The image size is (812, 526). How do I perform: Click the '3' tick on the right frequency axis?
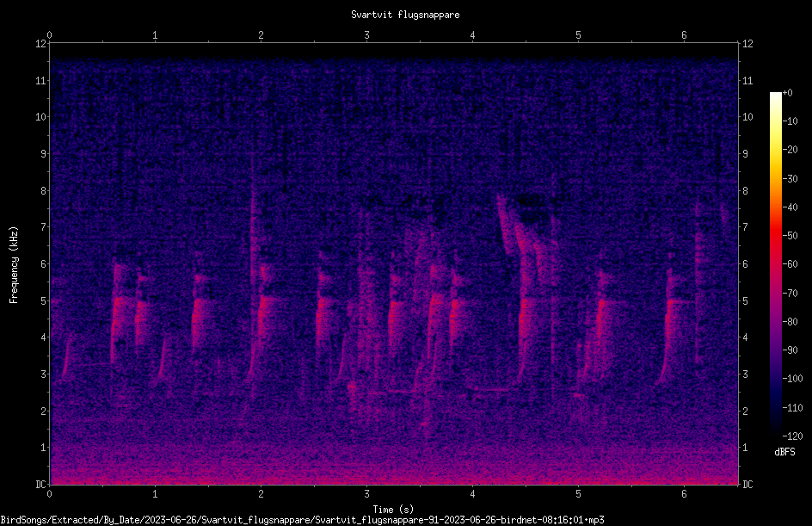pos(745,374)
